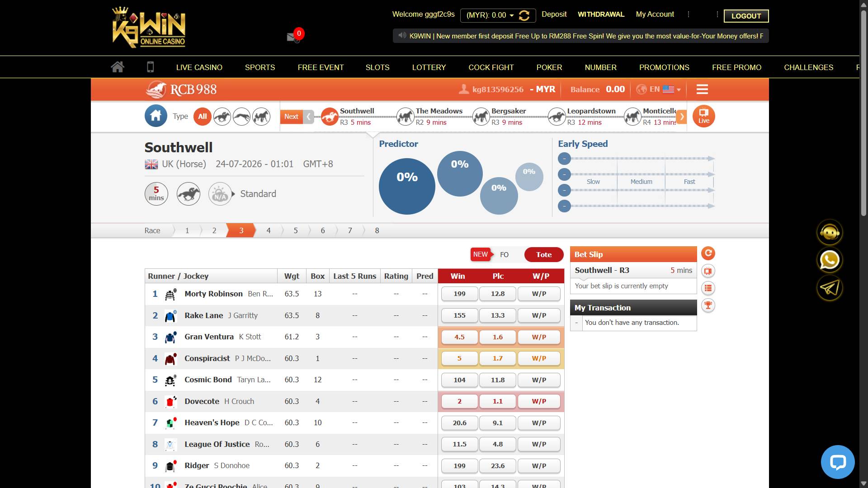Select The Meadows R2 race
The image size is (868, 488).
429,117
